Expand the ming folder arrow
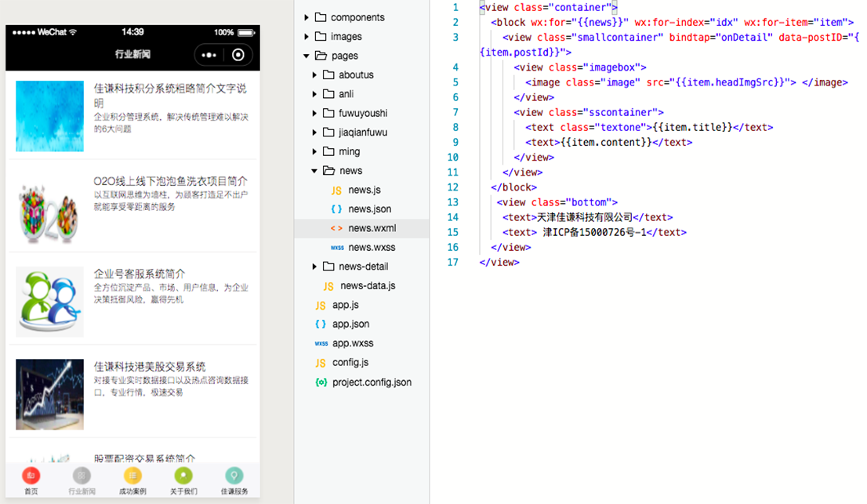 click(x=314, y=150)
